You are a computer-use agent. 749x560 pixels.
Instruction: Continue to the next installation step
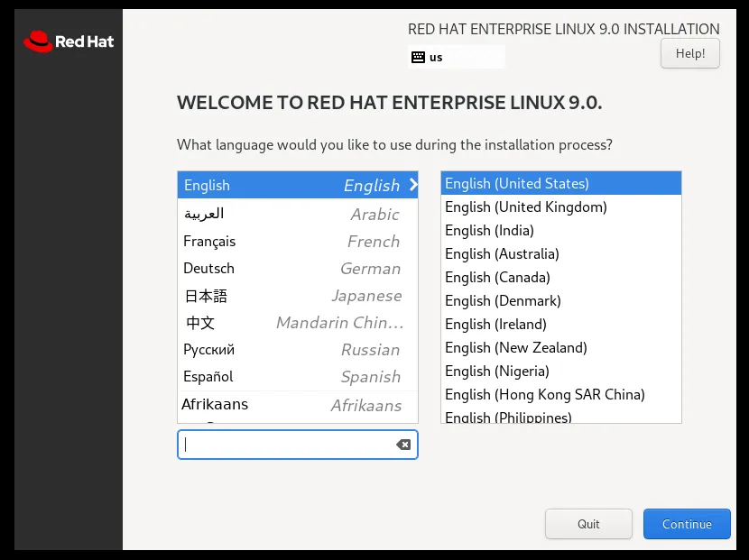point(687,524)
